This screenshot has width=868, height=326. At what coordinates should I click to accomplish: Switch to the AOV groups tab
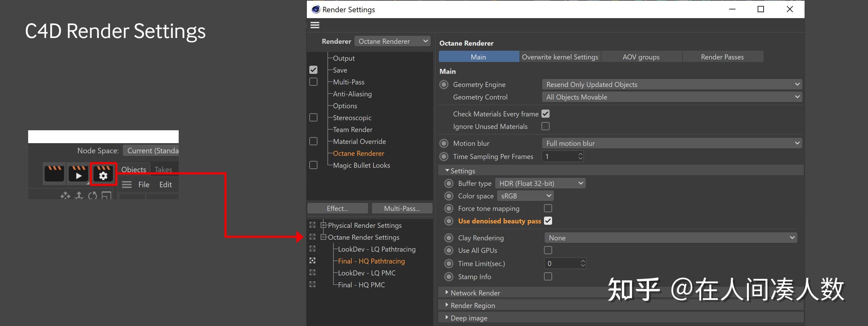(641, 57)
